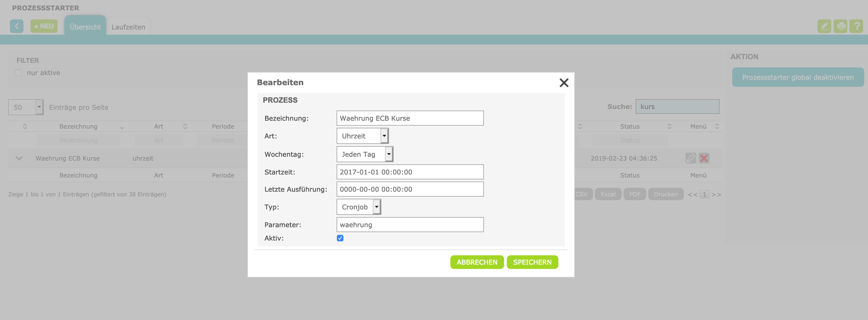
Task: Enable the nur aktive filter checkbox
Action: pyautogui.click(x=18, y=73)
